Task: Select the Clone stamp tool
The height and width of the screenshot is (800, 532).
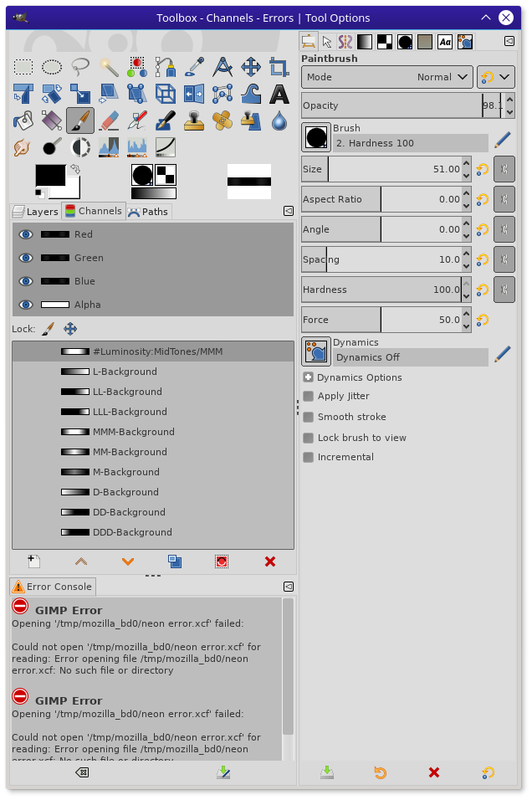Action: point(194,121)
